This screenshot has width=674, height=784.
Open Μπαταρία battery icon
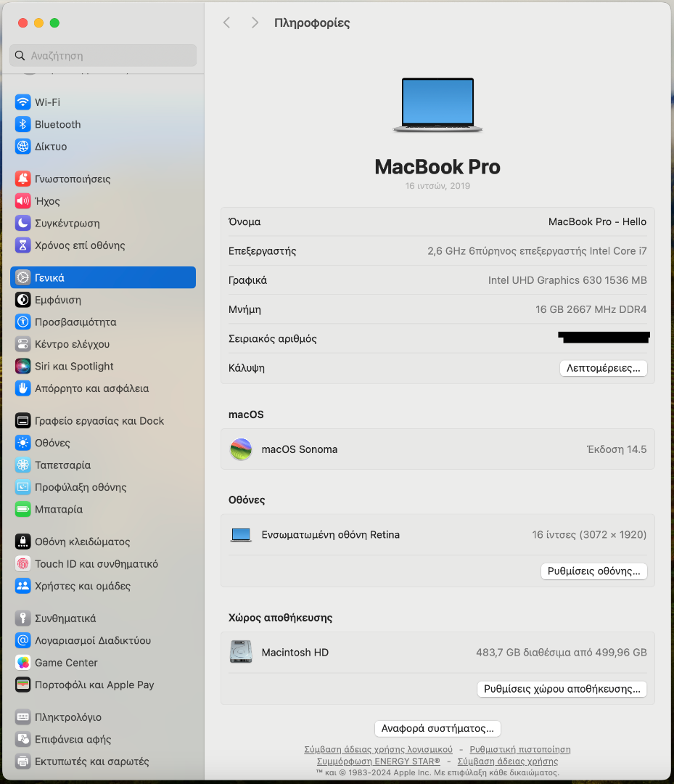(22, 509)
